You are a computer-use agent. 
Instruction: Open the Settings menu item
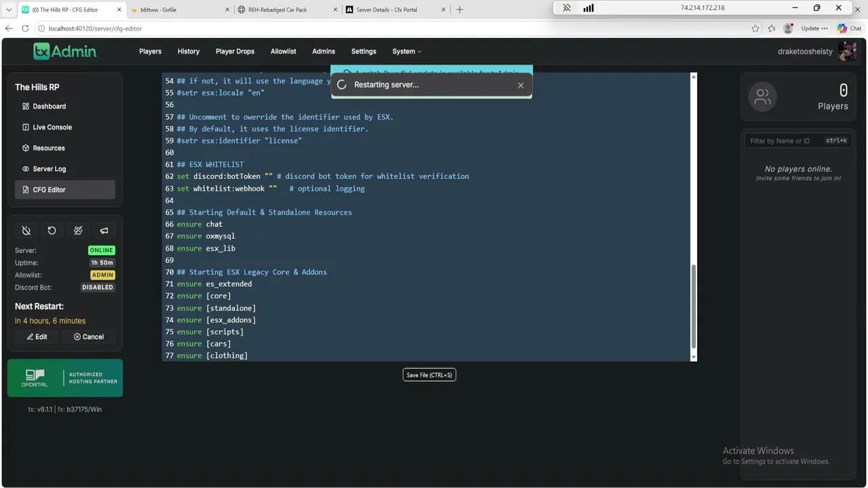[363, 52]
